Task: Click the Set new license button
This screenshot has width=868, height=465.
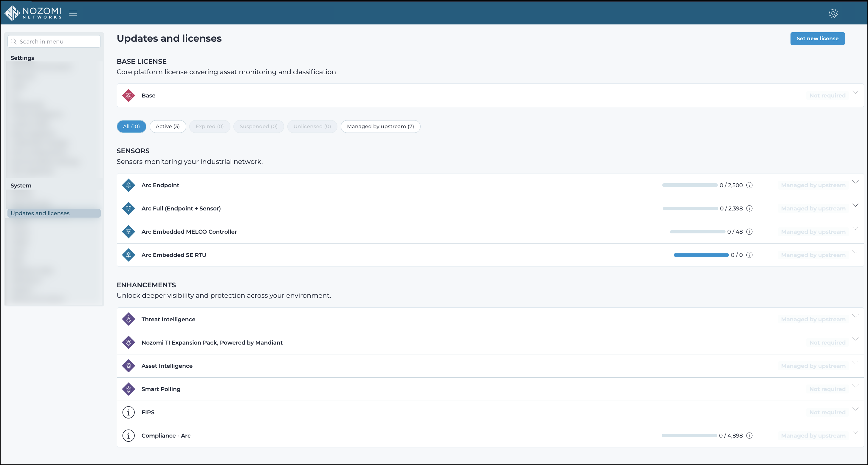Action: click(817, 38)
